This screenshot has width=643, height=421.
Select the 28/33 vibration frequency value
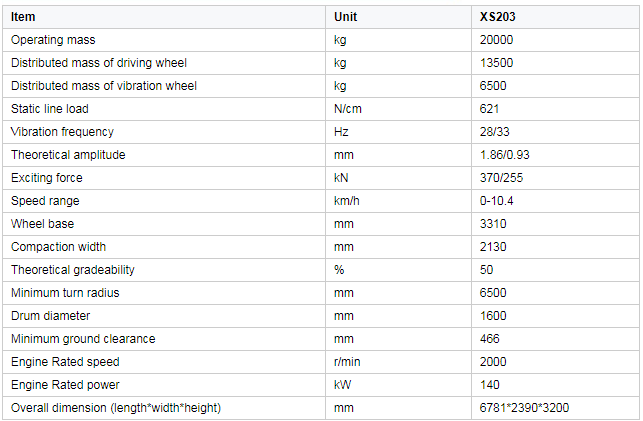[x=494, y=132]
